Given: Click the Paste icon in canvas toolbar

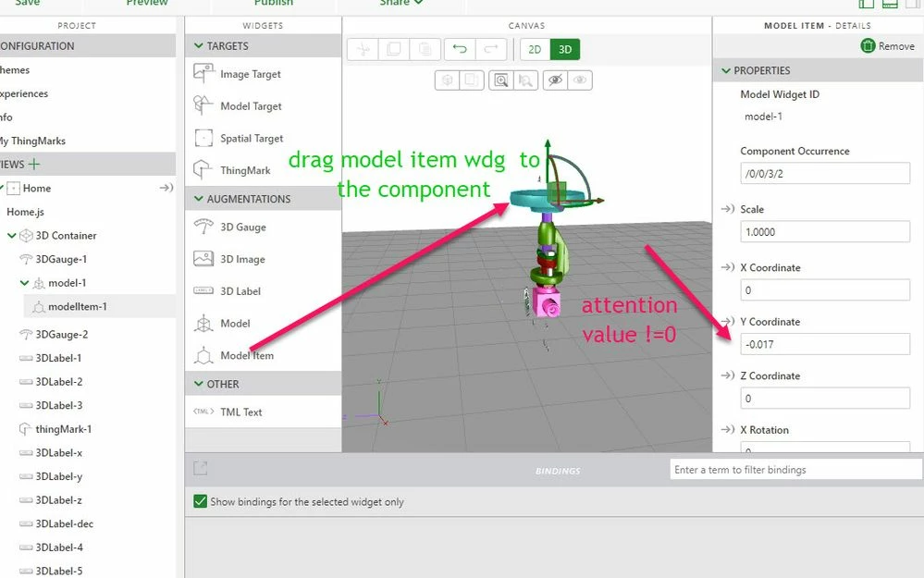Looking at the screenshot, I should [425, 50].
